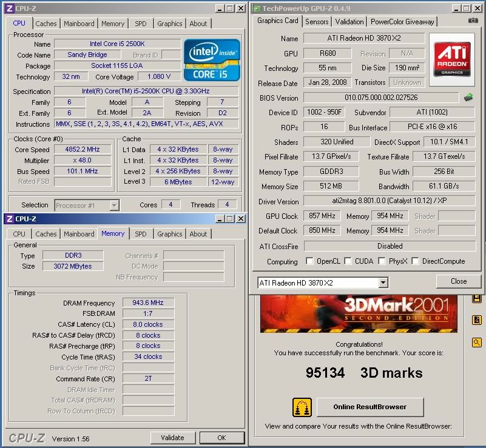486x448 pixels.
Task: Click the Instructions field listing MMX, SSE
Action: (146, 124)
